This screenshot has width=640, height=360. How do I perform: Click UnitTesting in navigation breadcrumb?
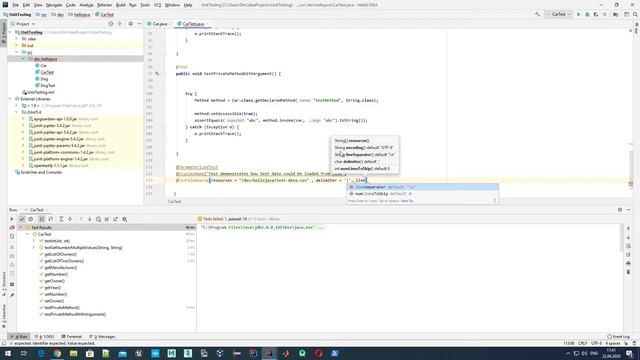tap(20, 15)
